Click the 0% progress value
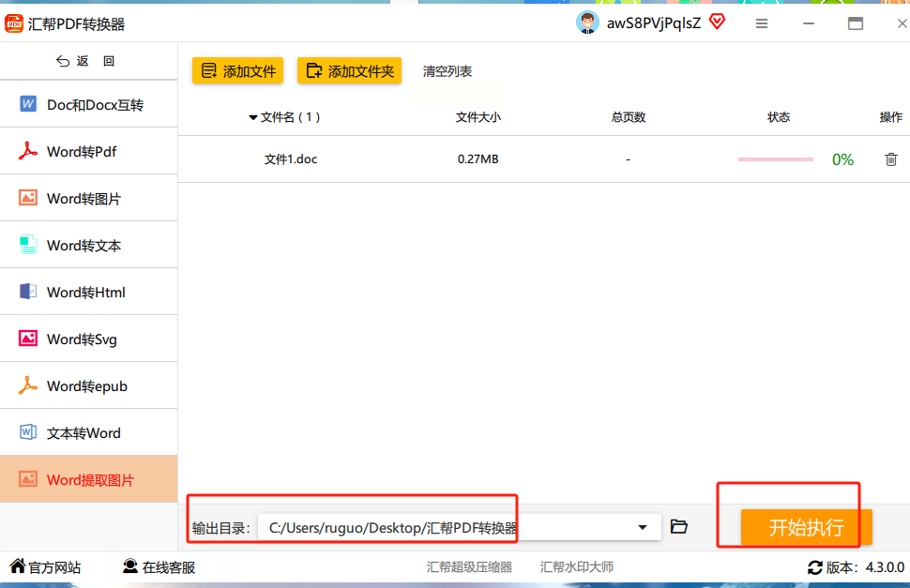 click(x=842, y=159)
